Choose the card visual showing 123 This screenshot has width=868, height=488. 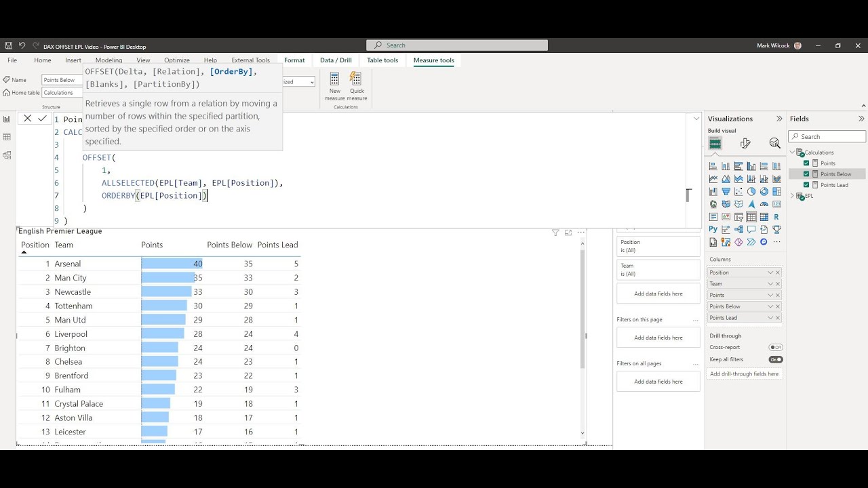coord(777,204)
